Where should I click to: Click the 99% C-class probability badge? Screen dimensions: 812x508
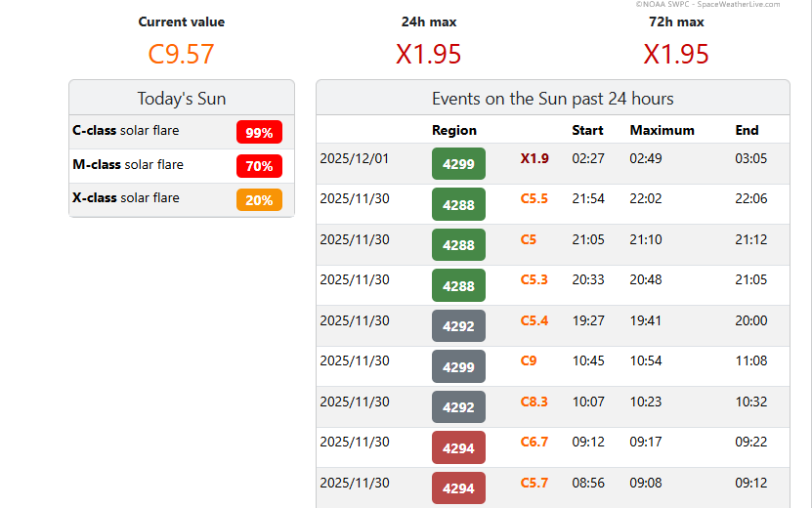coord(260,132)
